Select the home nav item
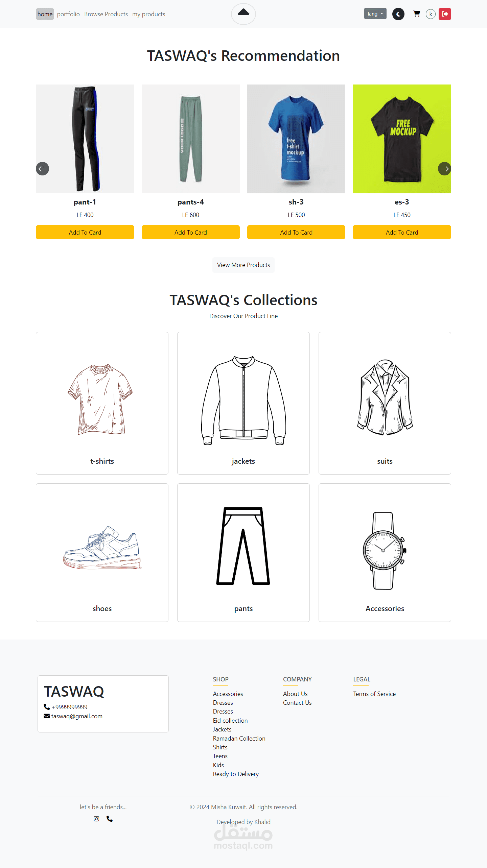487x868 pixels. point(45,14)
